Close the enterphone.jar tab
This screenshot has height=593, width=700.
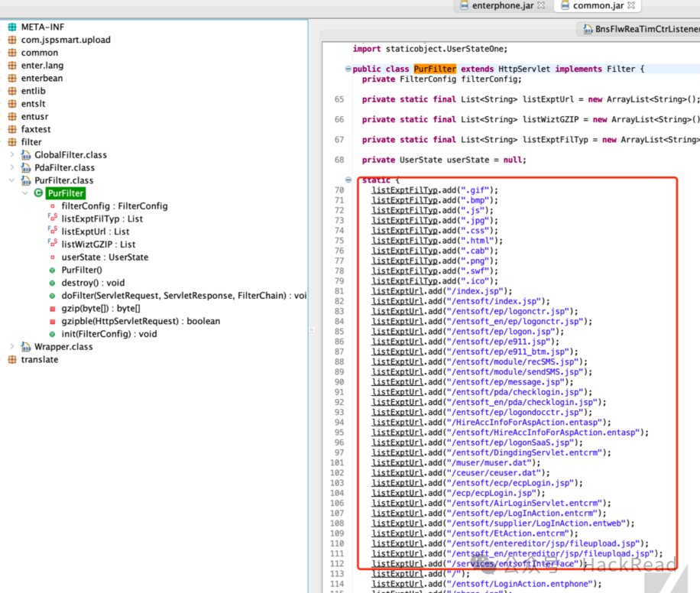pos(542,5)
